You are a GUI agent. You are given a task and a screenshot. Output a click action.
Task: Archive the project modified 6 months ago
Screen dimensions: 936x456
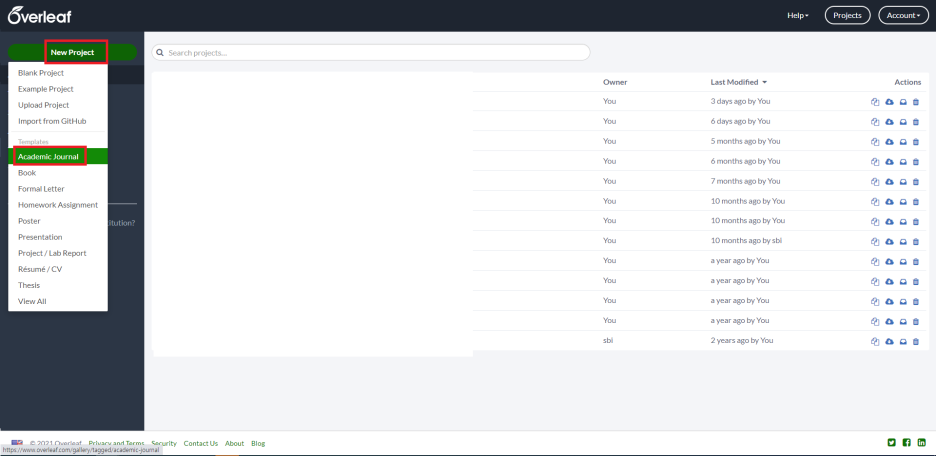tap(903, 162)
